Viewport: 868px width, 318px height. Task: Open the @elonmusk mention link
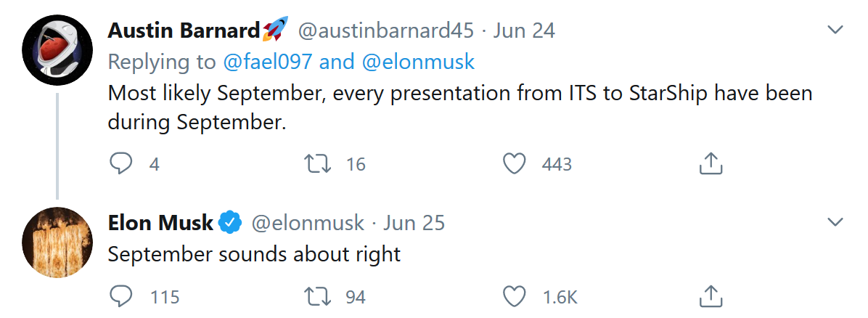(x=417, y=62)
